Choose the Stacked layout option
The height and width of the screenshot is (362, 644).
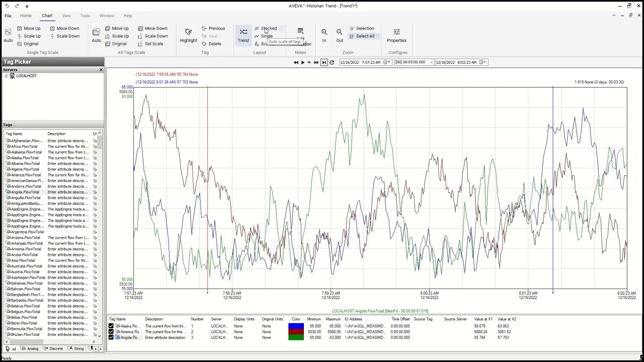point(266,28)
